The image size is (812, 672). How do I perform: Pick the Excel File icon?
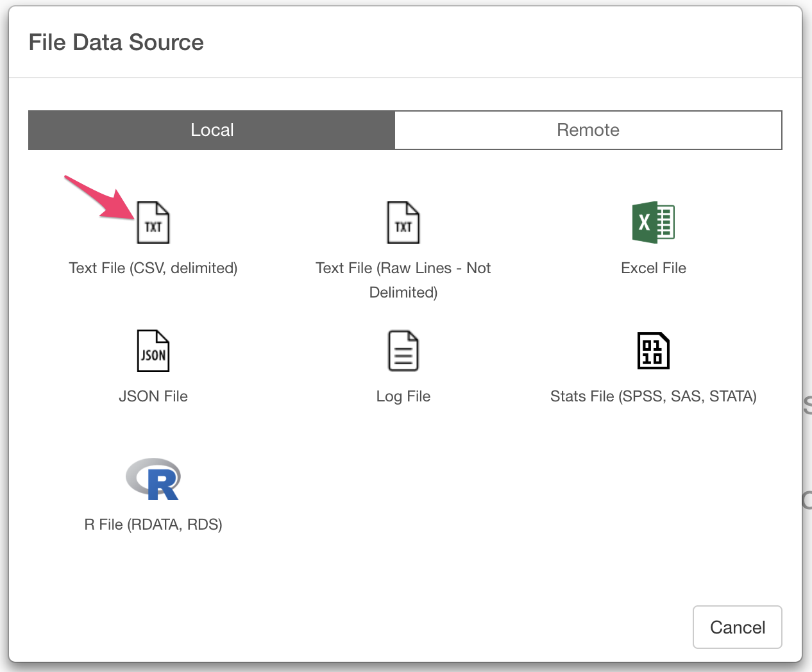(654, 223)
